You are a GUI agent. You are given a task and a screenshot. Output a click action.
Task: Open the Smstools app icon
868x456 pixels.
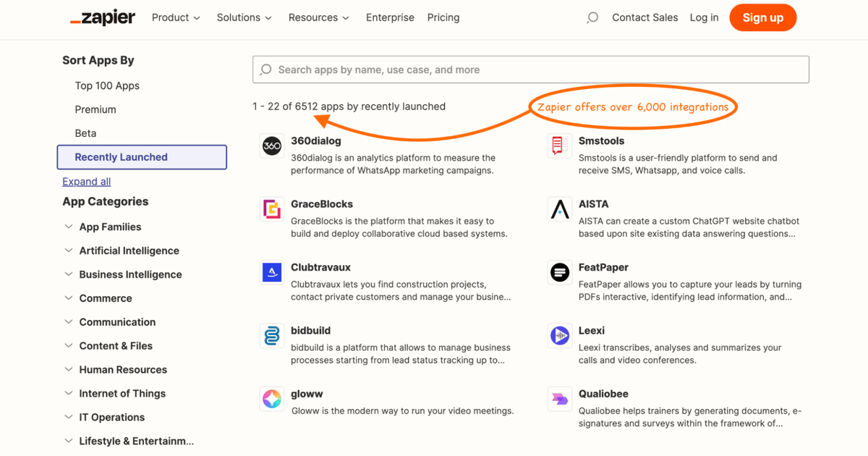(560, 146)
